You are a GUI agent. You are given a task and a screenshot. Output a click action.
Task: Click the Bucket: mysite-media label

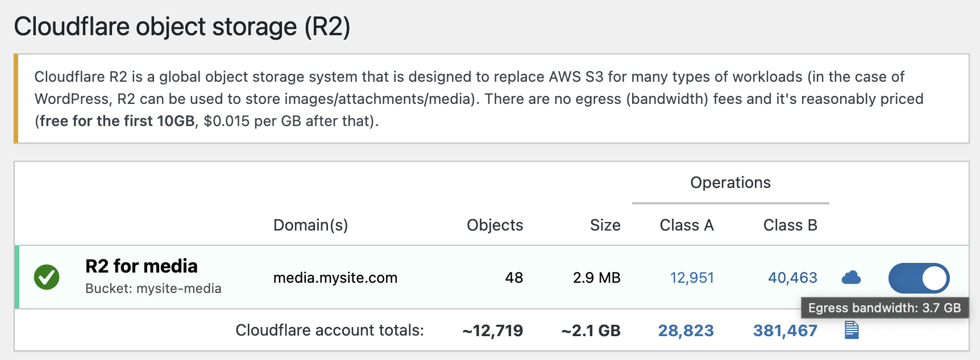[153, 288]
